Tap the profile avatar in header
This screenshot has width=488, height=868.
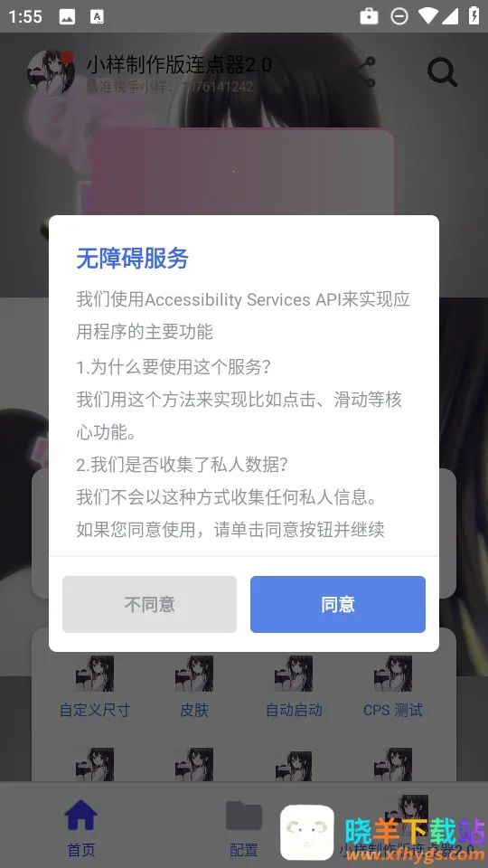pos(51,72)
